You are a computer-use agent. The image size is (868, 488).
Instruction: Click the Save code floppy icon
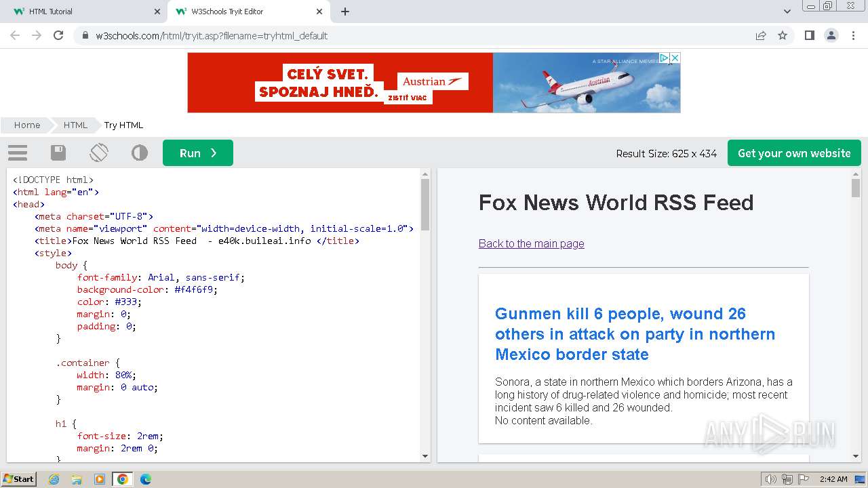point(58,152)
